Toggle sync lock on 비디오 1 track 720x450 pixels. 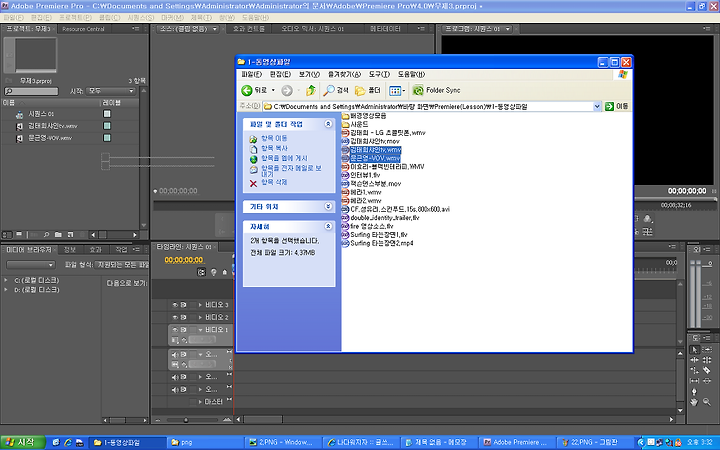point(183,330)
